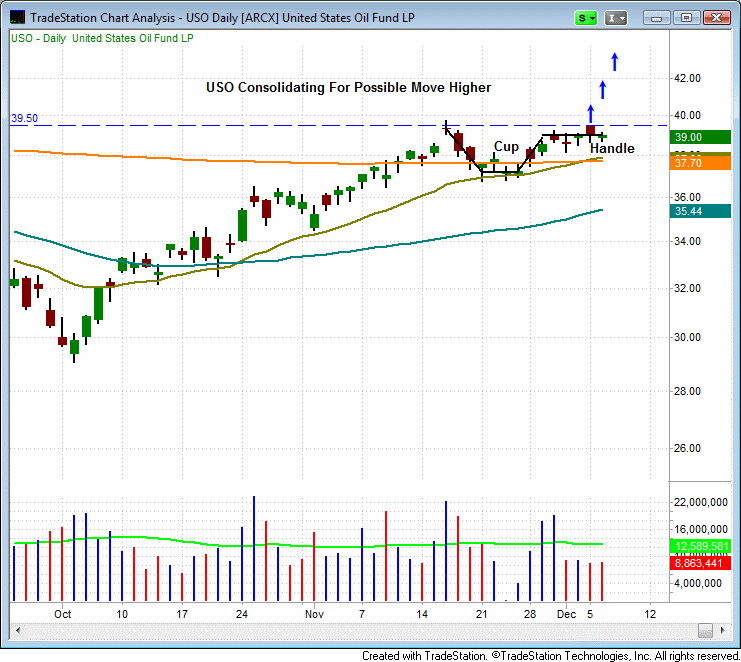The width and height of the screenshot is (741, 662).
Task: Click the orange 37.70 moving average tag
Action: click(x=700, y=163)
